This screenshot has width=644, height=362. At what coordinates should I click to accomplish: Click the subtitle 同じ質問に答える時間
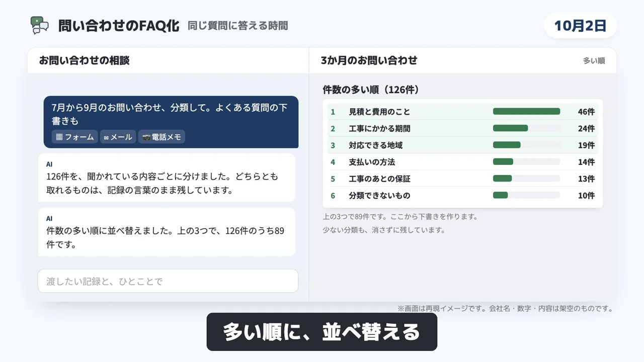click(237, 26)
